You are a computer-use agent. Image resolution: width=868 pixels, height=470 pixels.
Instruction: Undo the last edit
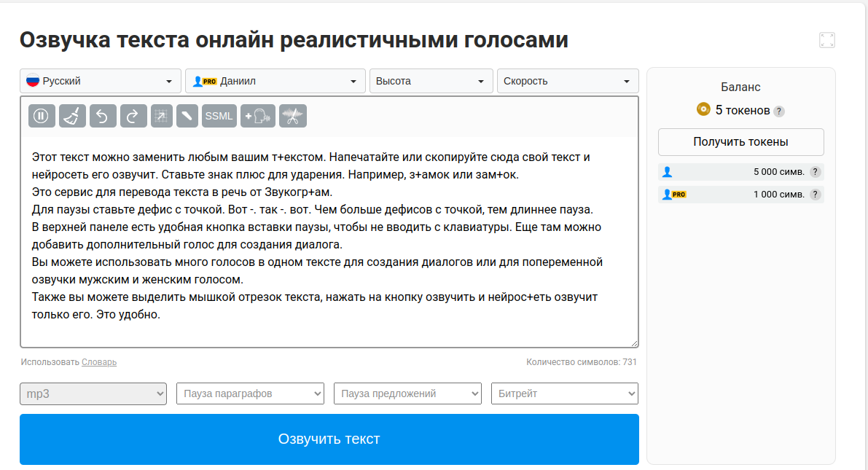point(103,116)
